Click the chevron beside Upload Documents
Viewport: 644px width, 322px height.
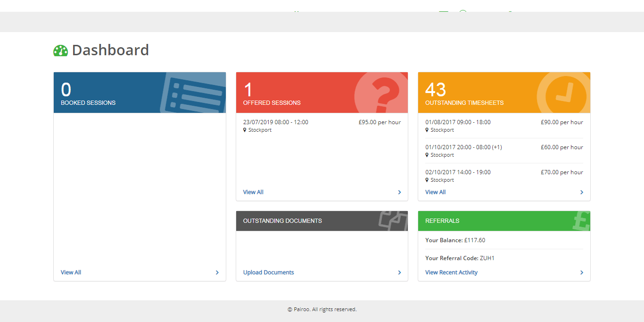click(399, 272)
